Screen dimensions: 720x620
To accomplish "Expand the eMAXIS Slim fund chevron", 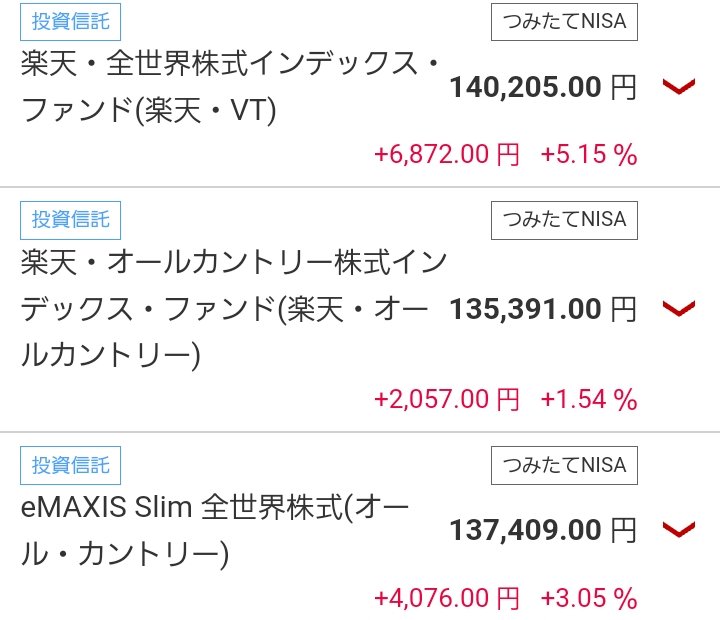I will point(679,529).
